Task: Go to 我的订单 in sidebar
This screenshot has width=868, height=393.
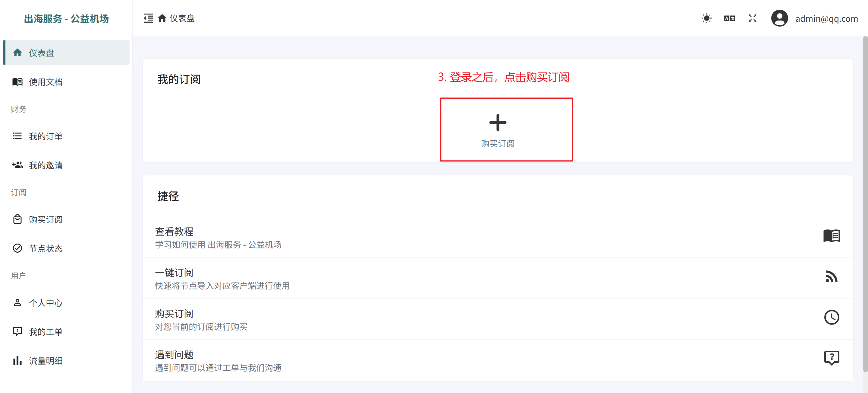Action: coord(46,136)
